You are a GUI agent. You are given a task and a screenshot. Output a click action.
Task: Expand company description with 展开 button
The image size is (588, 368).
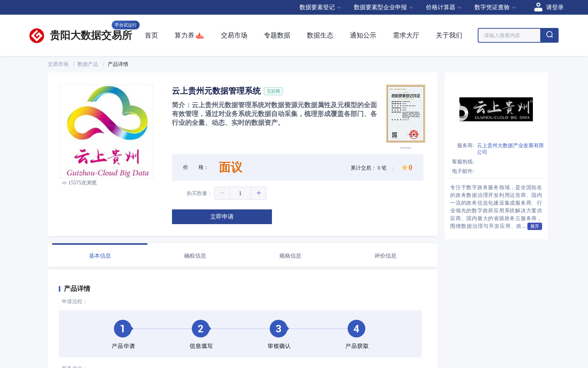point(535,226)
